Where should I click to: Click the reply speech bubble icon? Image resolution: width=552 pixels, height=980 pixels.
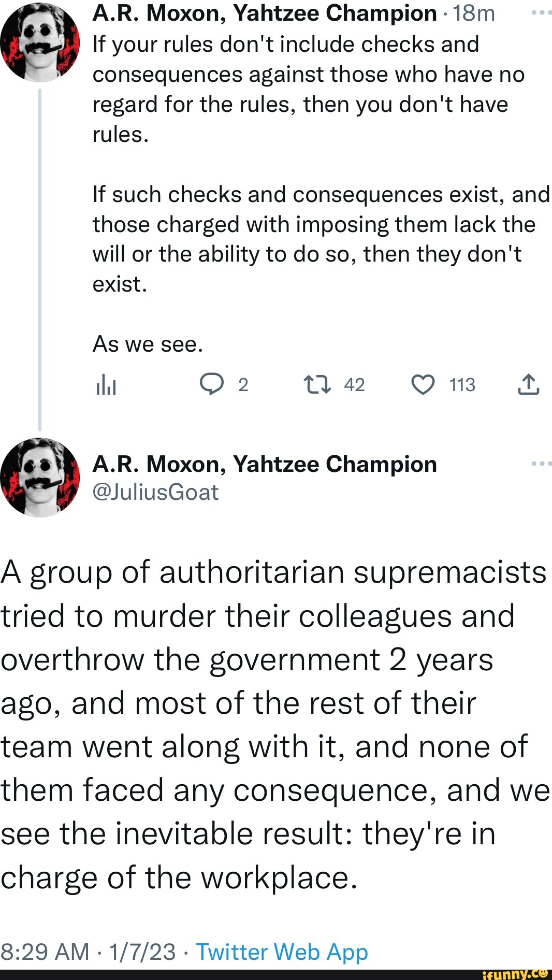(212, 385)
